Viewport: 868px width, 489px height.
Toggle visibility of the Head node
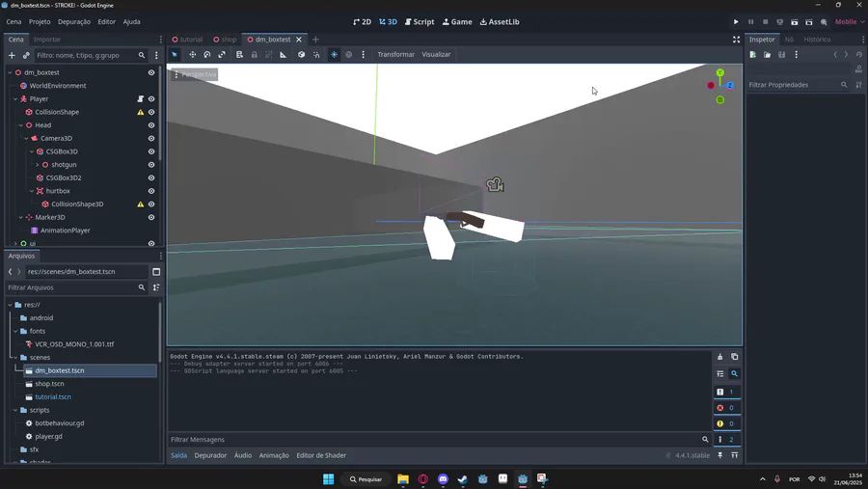click(x=151, y=125)
